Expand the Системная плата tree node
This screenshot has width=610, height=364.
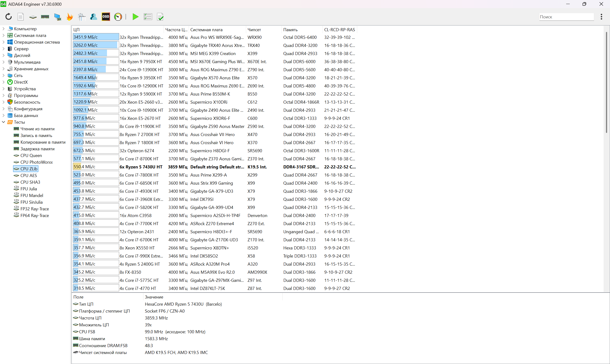(3, 35)
